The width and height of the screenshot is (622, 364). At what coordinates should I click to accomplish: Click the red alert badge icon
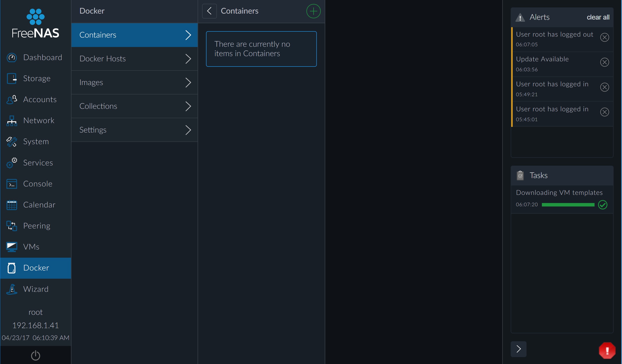click(607, 350)
